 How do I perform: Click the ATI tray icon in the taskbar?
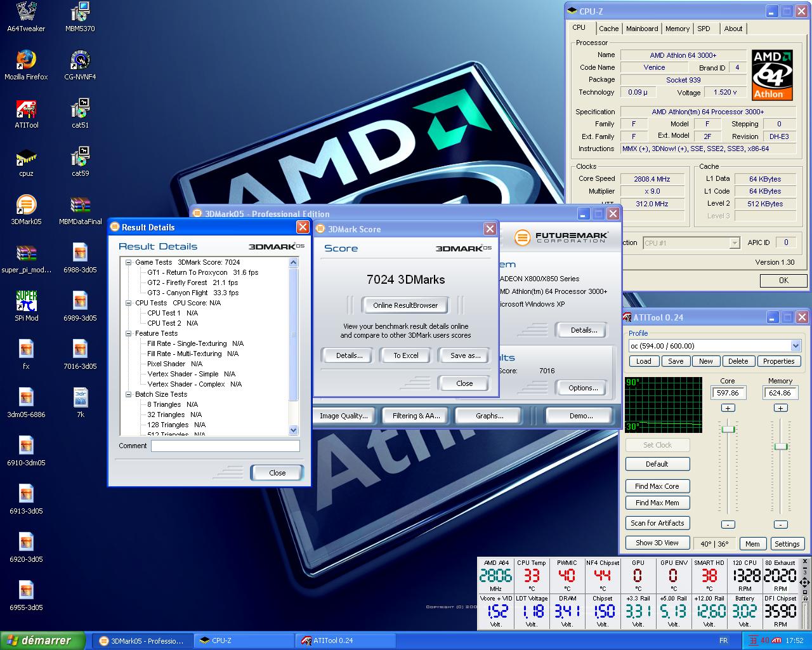tap(776, 640)
